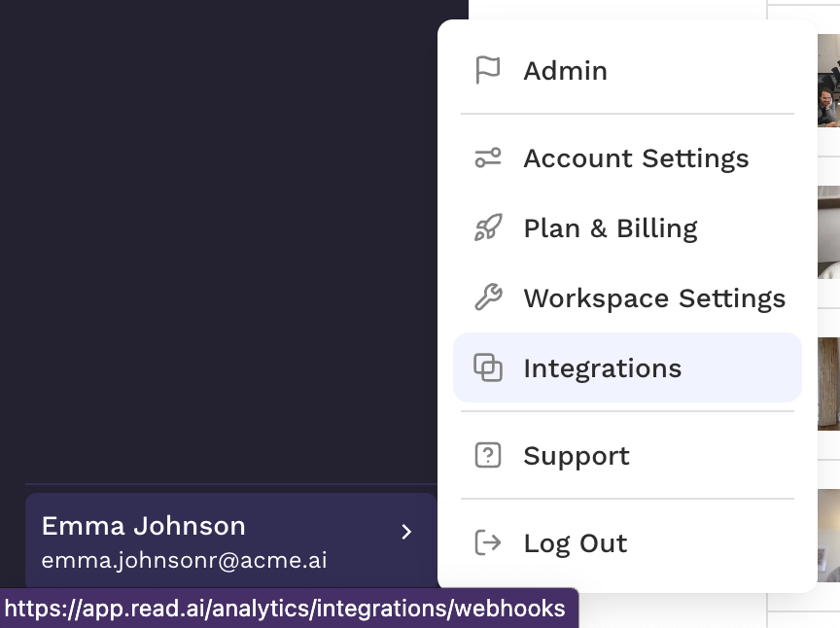Select the Plan & Billing text

pyautogui.click(x=611, y=228)
